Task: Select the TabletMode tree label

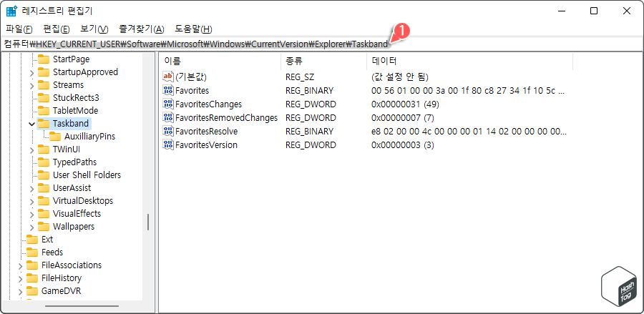Action: coord(76,111)
